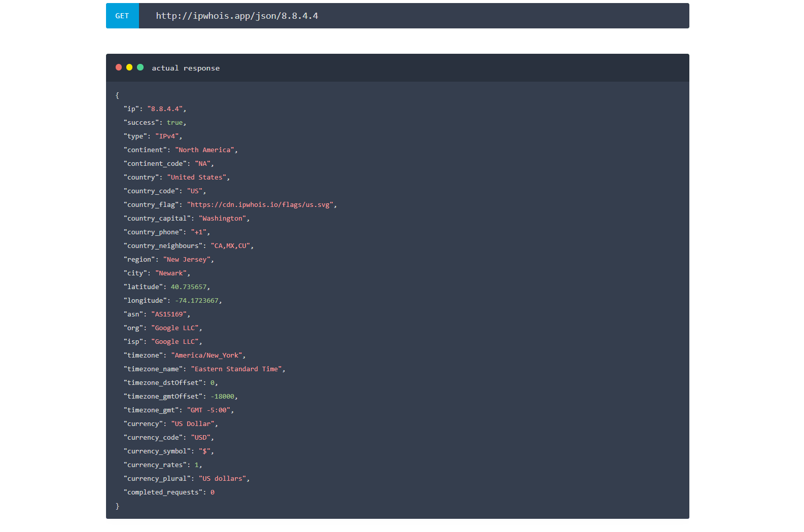804x532 pixels.
Task: Click the "currency_symbol" key name
Action: click(157, 451)
